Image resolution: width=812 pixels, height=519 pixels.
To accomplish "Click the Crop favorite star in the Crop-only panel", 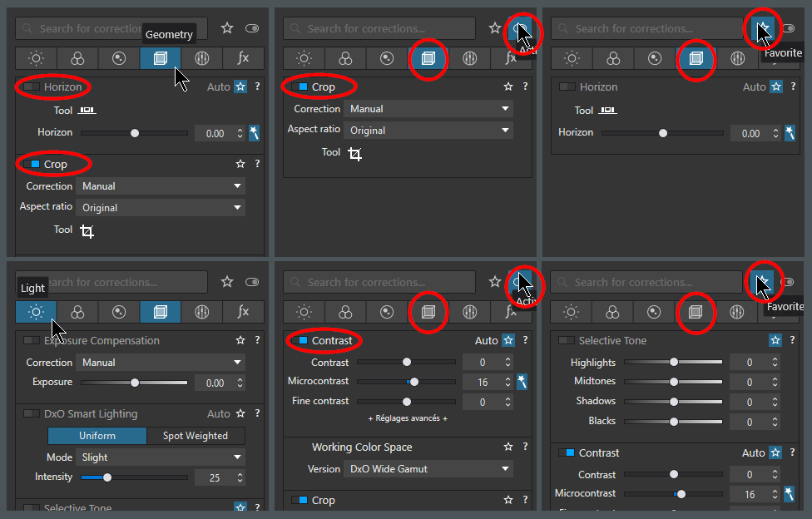I will click(508, 86).
